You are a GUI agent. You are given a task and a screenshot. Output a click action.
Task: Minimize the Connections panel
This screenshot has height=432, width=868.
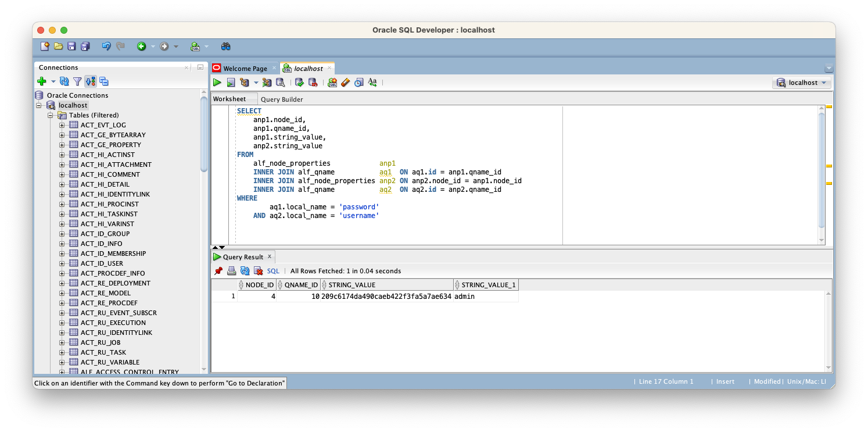click(200, 67)
